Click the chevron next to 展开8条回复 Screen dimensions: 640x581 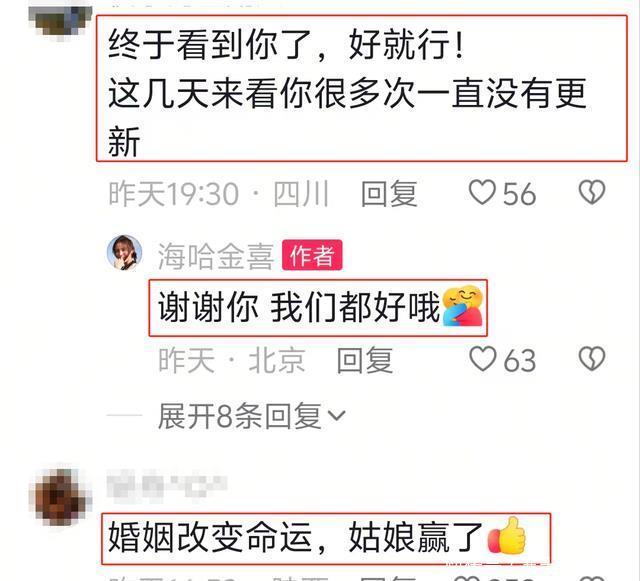coord(337,416)
